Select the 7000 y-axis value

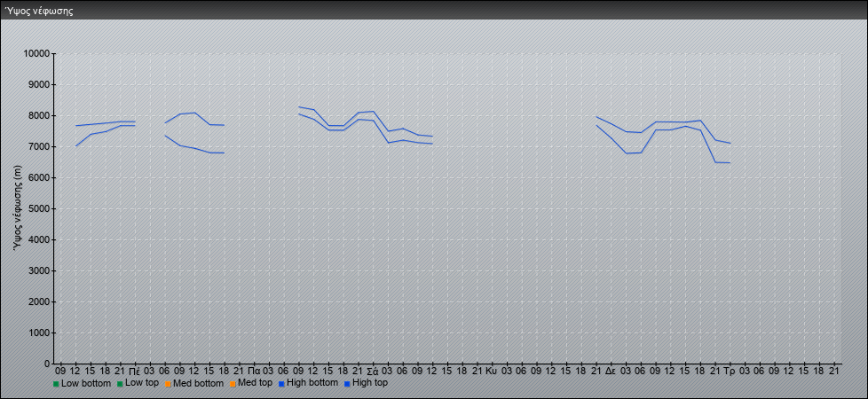pyautogui.click(x=39, y=146)
